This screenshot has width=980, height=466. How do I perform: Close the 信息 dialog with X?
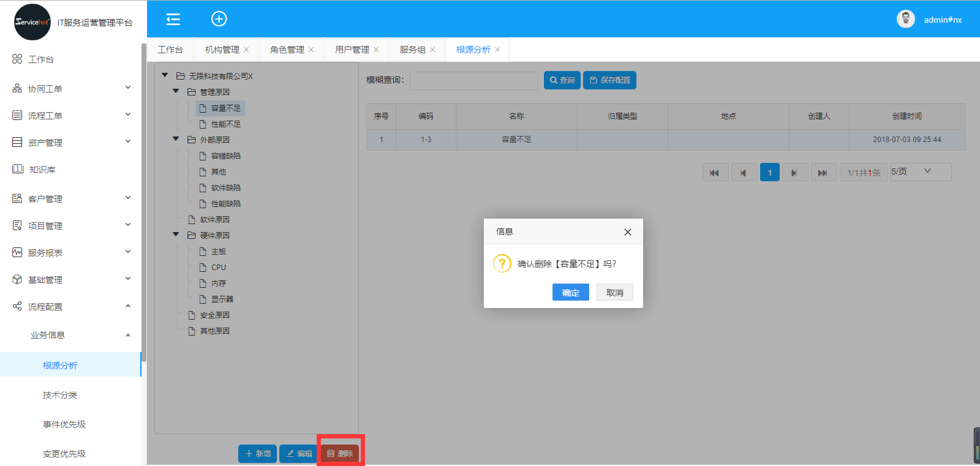627,232
